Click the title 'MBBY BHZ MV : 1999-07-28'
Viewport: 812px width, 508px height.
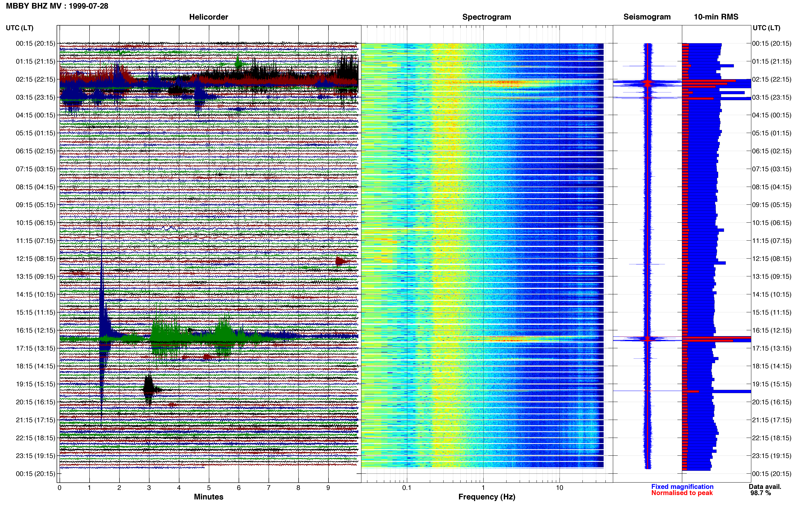(57, 6)
